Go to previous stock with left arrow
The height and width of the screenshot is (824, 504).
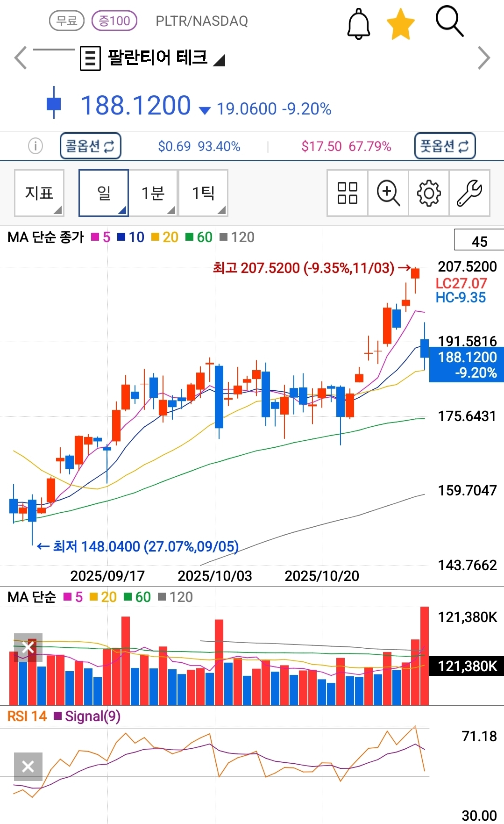coord(20,58)
